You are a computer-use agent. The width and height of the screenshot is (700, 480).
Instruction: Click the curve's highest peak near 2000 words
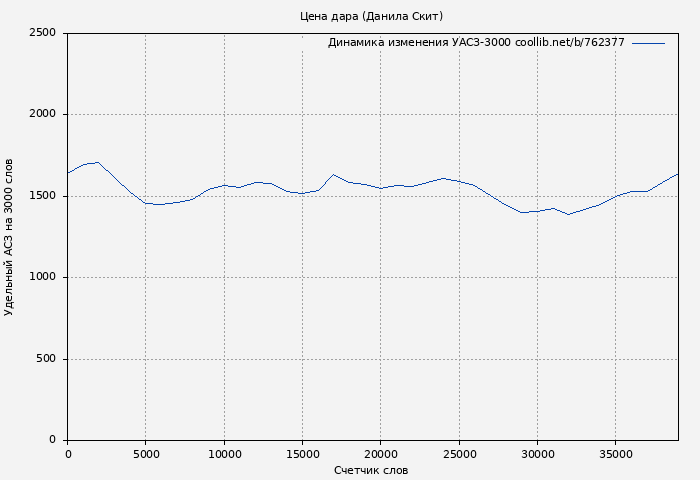point(97,162)
